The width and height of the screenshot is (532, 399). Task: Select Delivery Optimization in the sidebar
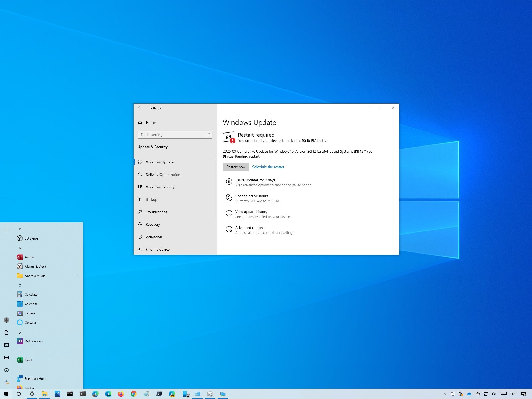tap(175, 174)
